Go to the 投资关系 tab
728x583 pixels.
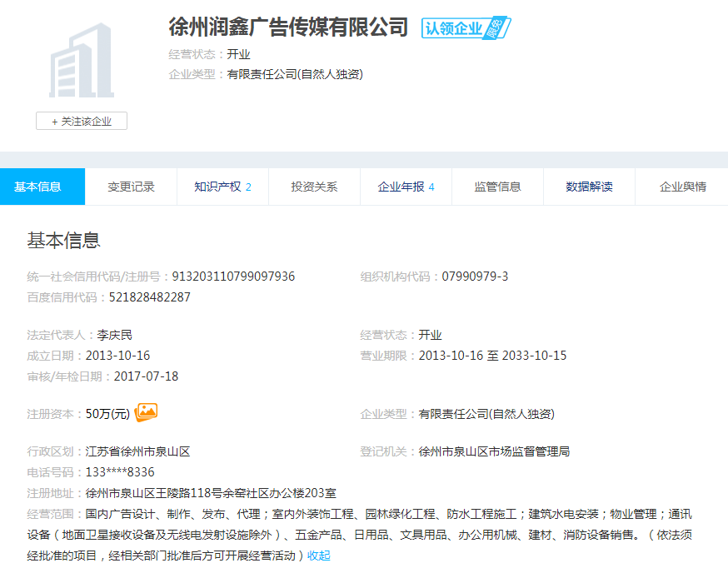click(x=314, y=187)
